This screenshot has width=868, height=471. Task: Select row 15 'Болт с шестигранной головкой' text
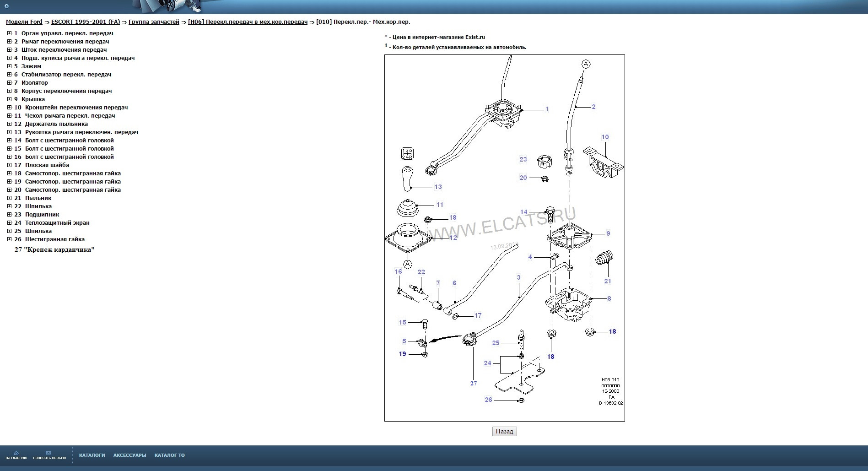tap(70, 149)
